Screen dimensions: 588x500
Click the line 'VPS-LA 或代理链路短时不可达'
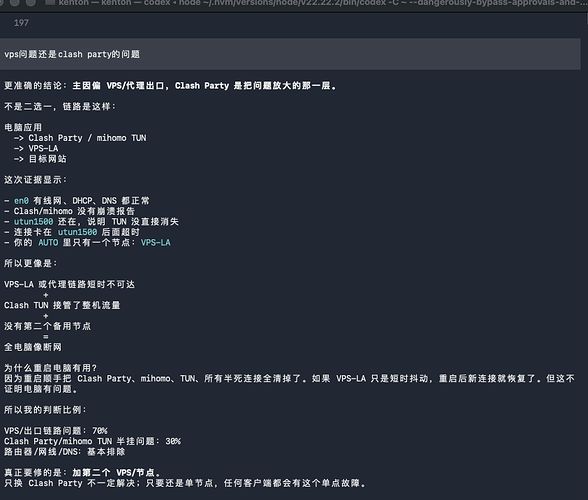(x=69, y=284)
